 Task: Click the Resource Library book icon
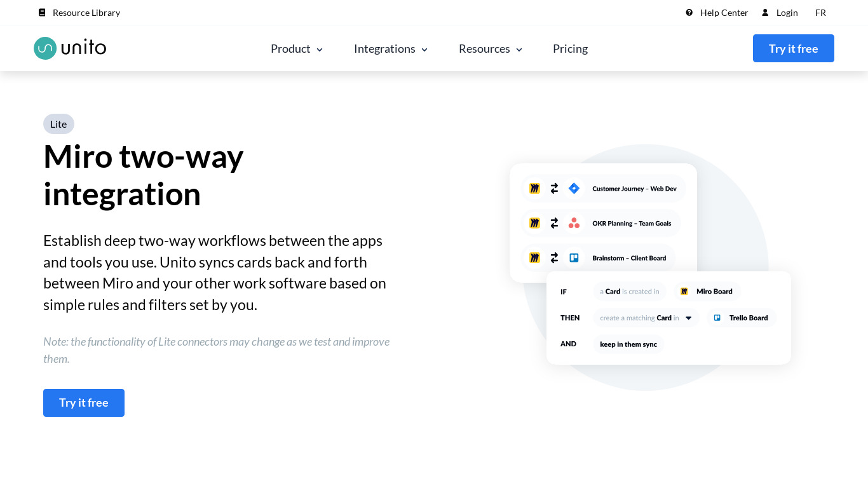(x=42, y=13)
